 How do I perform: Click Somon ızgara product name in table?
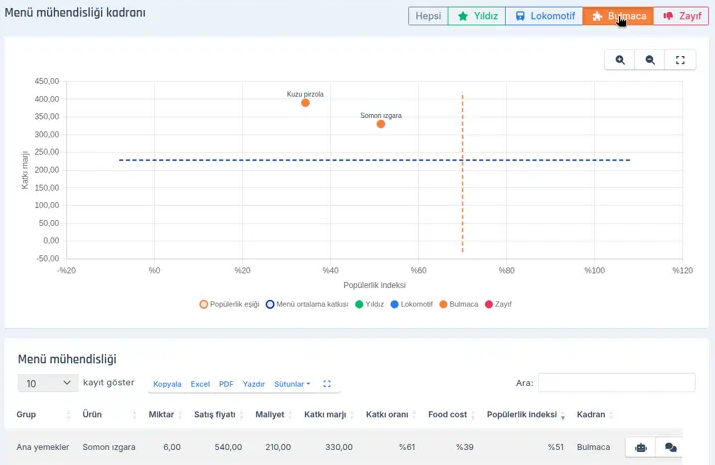(x=109, y=447)
